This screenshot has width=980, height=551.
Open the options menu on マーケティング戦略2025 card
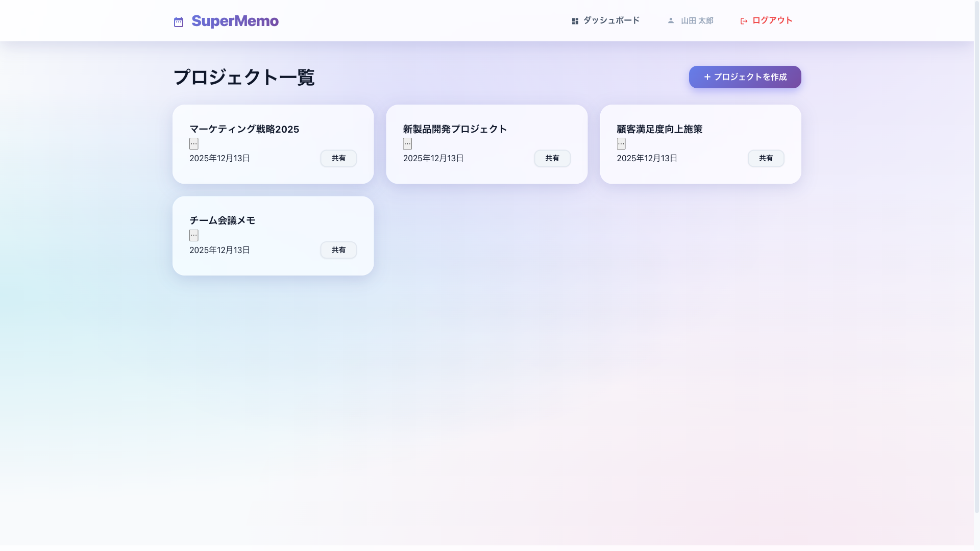tap(194, 144)
